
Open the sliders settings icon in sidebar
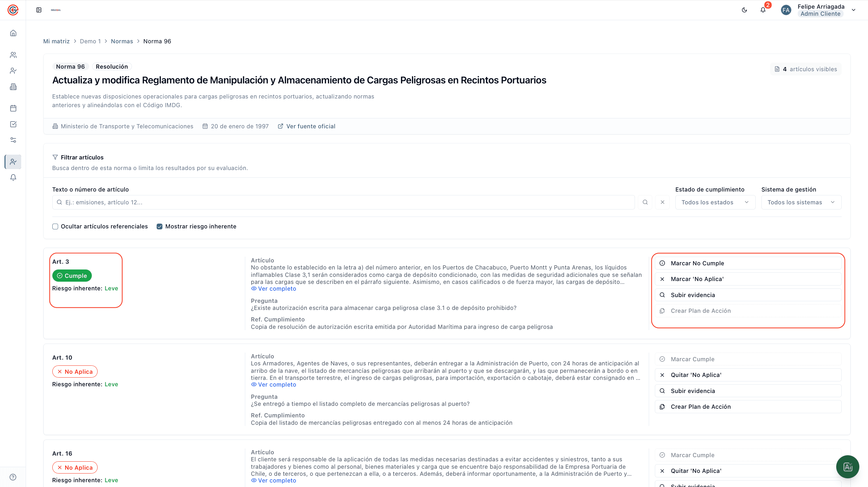[13, 140]
